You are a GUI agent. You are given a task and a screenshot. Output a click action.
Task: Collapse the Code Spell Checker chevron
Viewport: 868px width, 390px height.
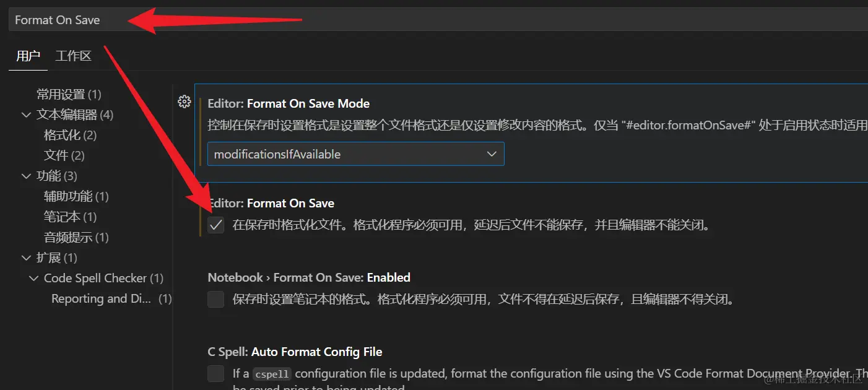tap(33, 279)
